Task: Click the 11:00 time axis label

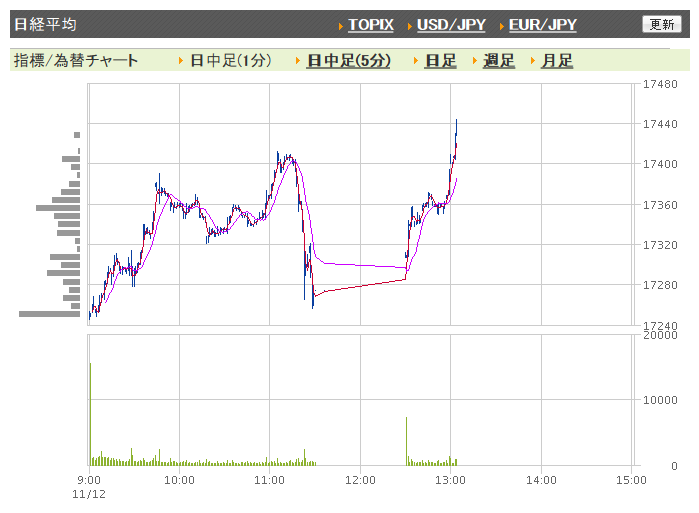Action: click(269, 480)
